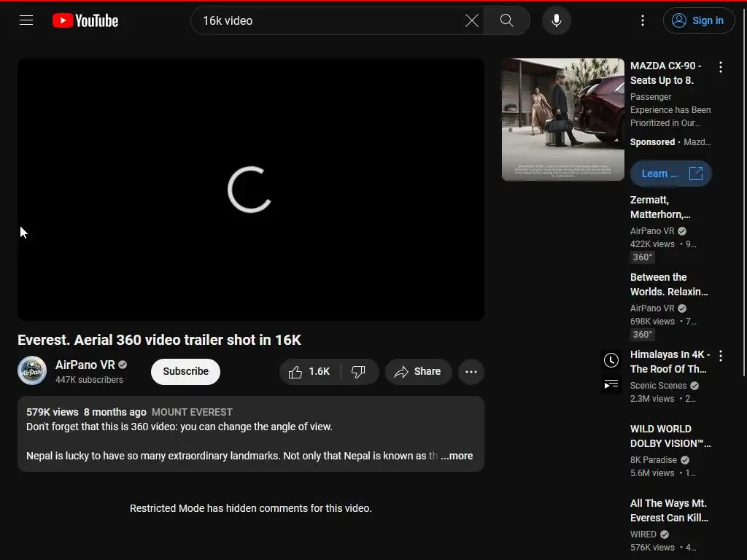The width and height of the screenshot is (747, 560).
Task: Open Himalayas In 4K video title
Action: point(670,362)
